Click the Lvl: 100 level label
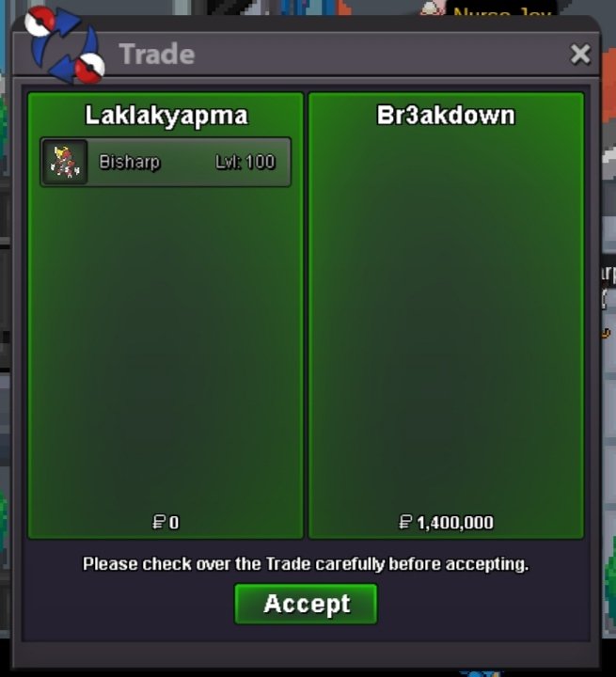 tap(245, 162)
